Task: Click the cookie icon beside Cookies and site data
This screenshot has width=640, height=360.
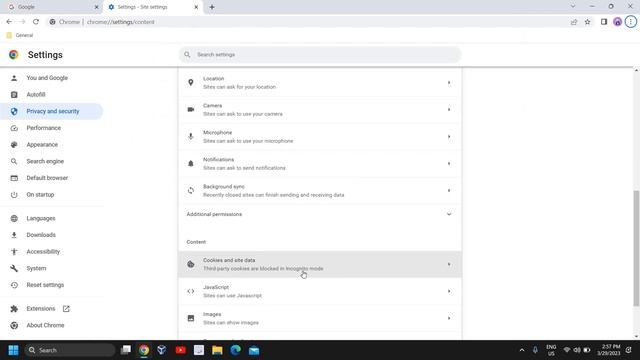Action: click(x=191, y=264)
